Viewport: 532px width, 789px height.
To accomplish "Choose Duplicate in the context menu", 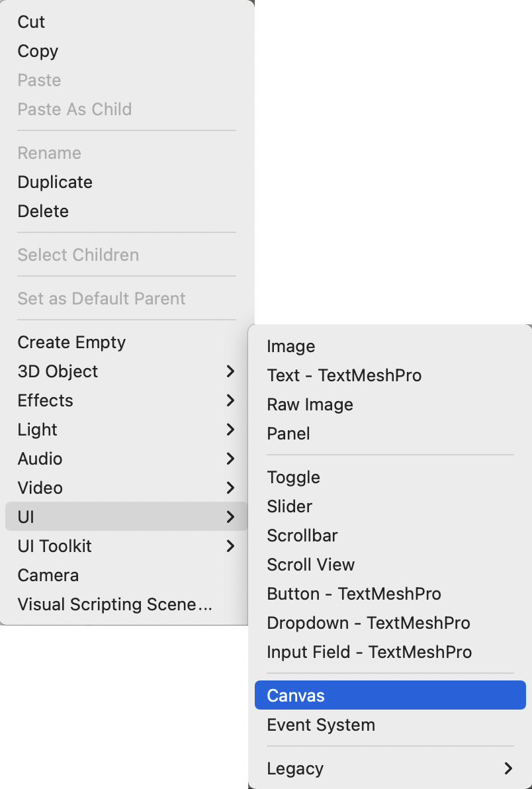I will pyautogui.click(x=55, y=182).
